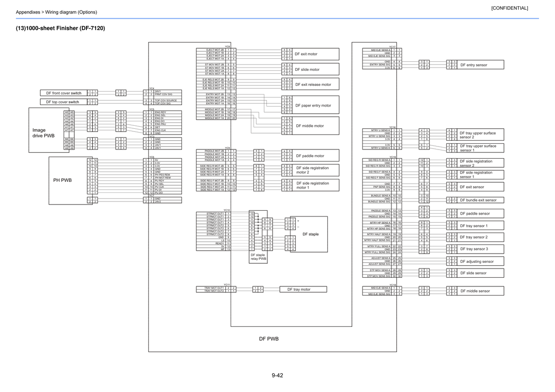Click page number 9-42
This screenshot has height=392, width=555.
[277, 376]
